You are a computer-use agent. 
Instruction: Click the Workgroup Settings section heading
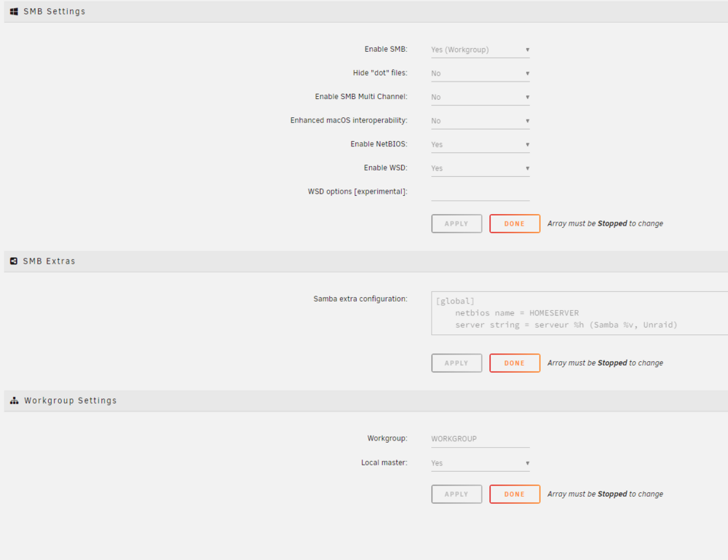pos(70,401)
